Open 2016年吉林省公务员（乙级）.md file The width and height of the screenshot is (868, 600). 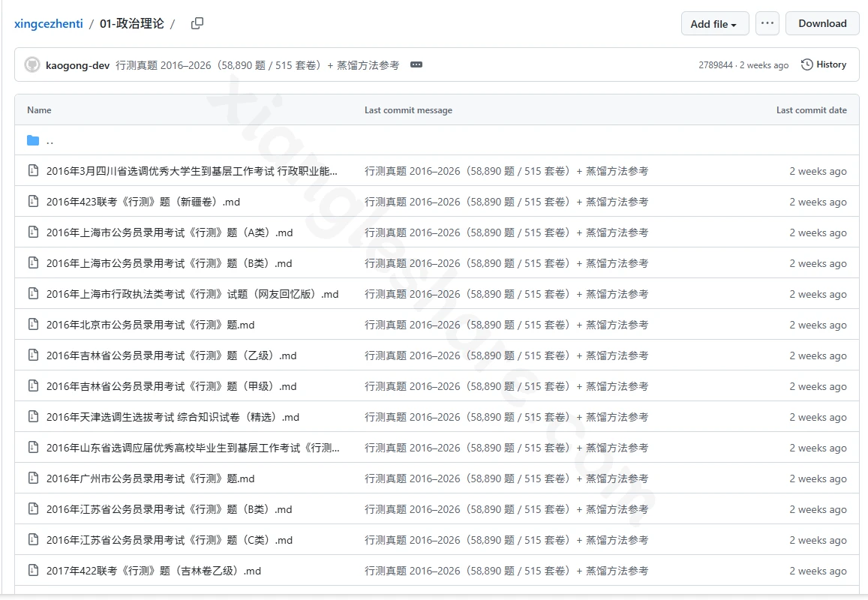[x=171, y=356]
